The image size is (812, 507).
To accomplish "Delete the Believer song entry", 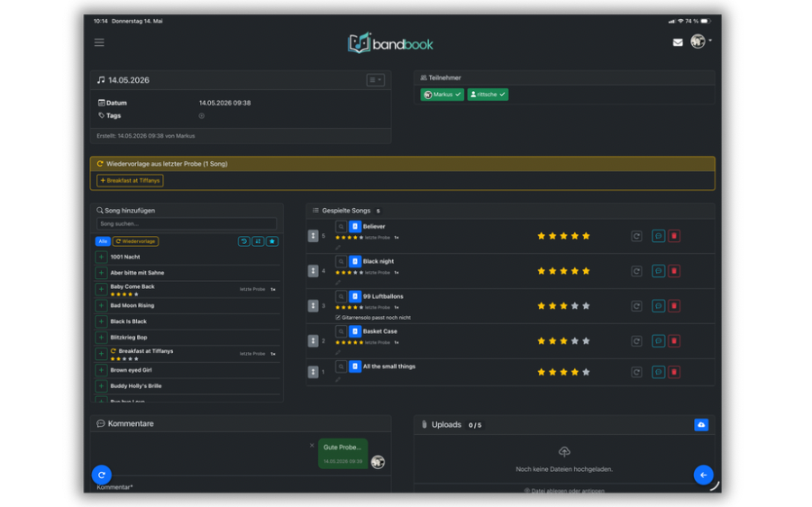I will point(674,236).
